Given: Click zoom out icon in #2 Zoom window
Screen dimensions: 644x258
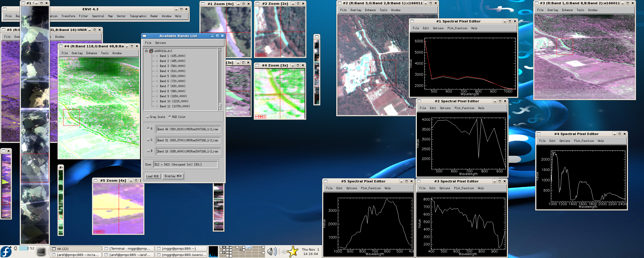Looking at the screenshot, I should pyautogui.click(x=257, y=55).
